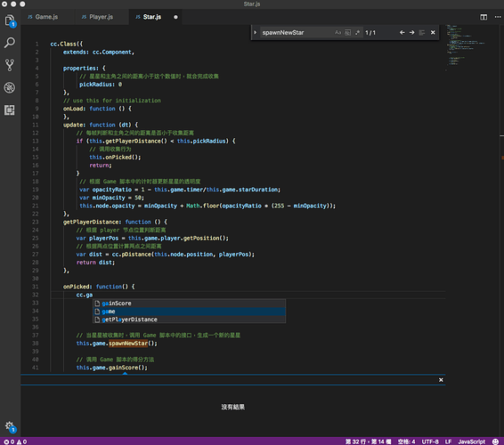Open the Debug view
Image resolution: width=504 pixels, height=445 pixels.
coord(10,87)
